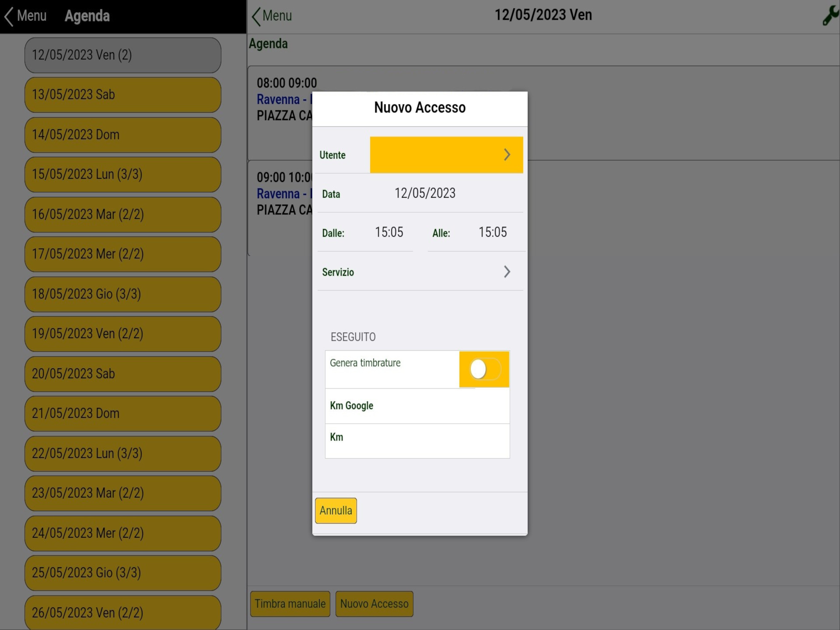The height and width of the screenshot is (630, 840).
Task: Click the Timbra manuale button
Action: pos(290,604)
